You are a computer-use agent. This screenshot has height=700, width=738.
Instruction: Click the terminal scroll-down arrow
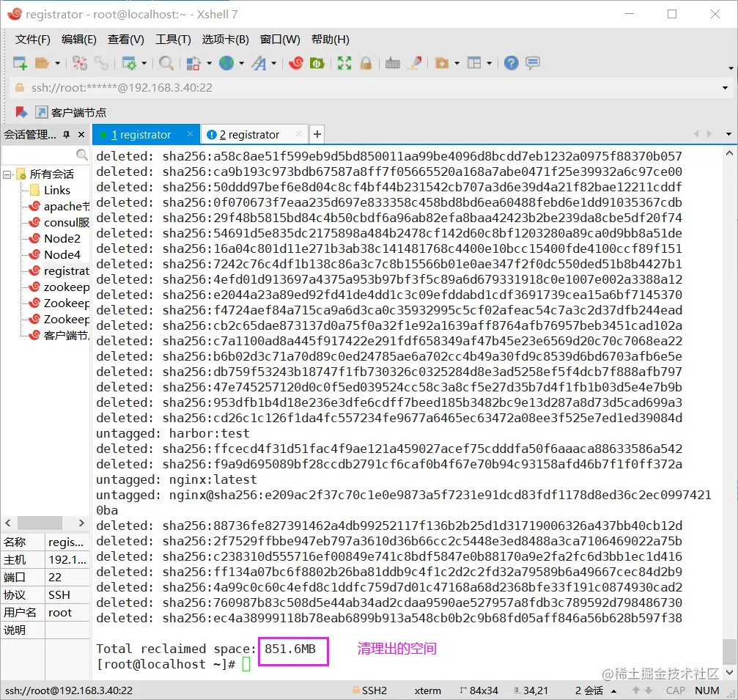click(x=729, y=673)
